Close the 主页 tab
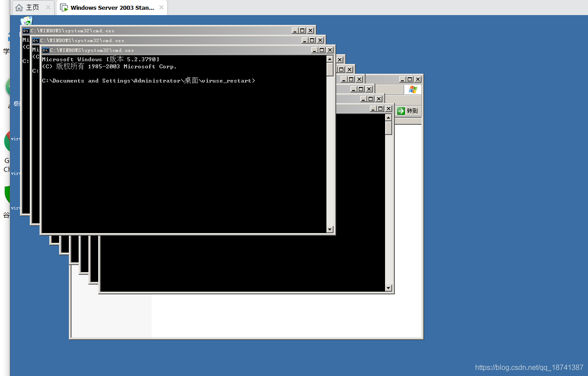 click(48, 8)
